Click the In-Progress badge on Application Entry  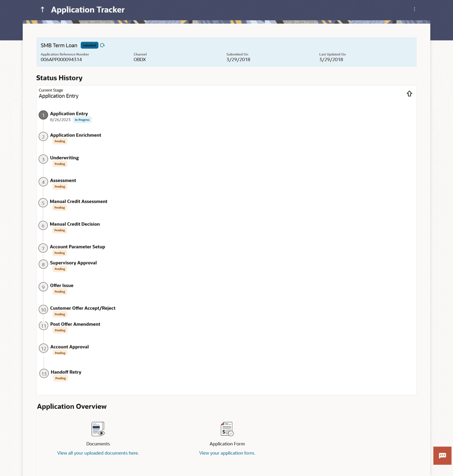[82, 120]
